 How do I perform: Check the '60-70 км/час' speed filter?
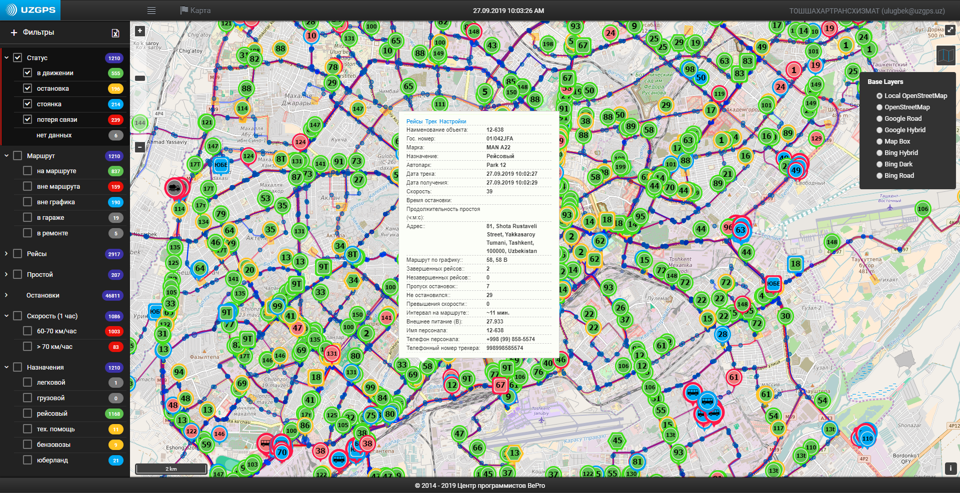pos(28,331)
